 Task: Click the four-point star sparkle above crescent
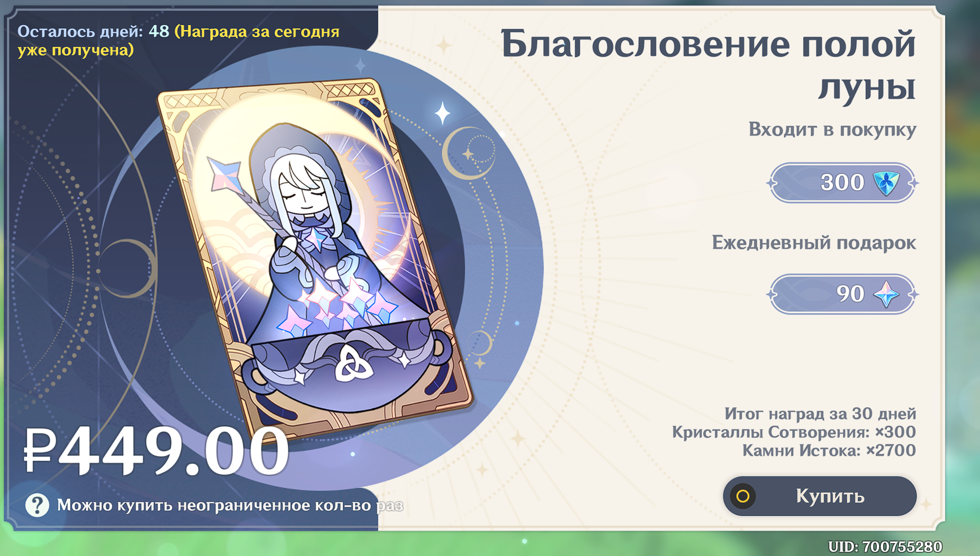point(442,113)
